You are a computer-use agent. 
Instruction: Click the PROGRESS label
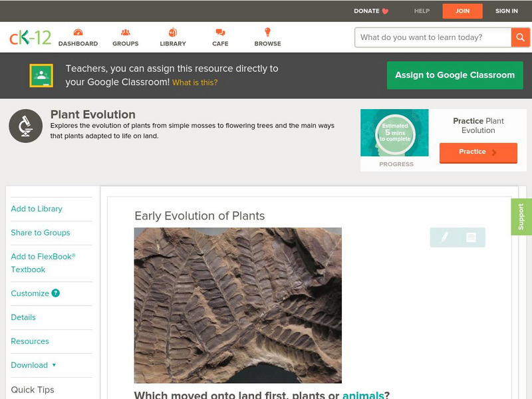pyautogui.click(x=396, y=164)
